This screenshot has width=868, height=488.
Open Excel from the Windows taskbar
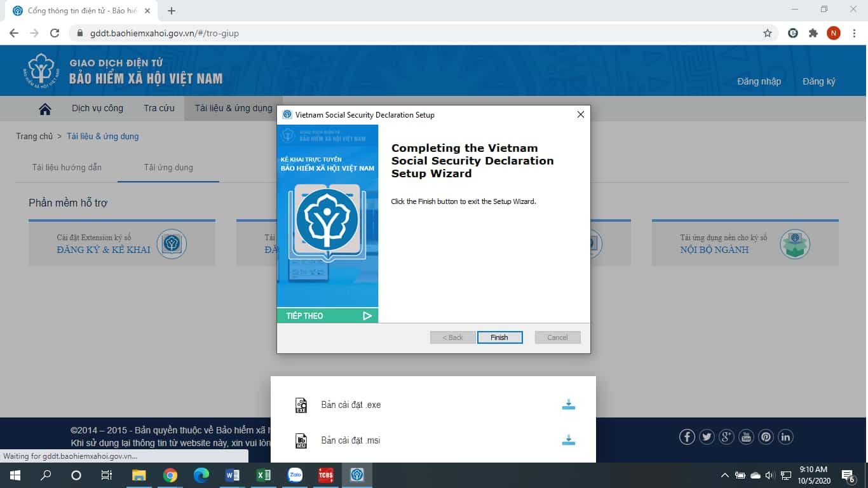pos(264,475)
